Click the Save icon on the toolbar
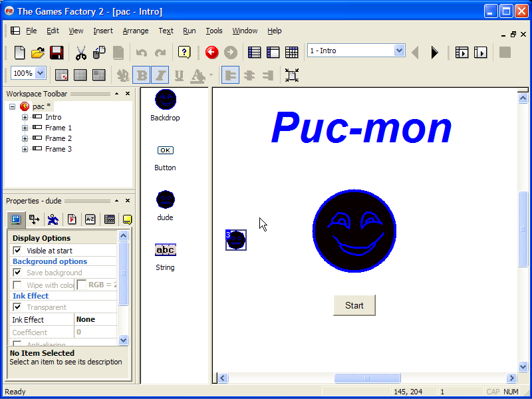 56,53
